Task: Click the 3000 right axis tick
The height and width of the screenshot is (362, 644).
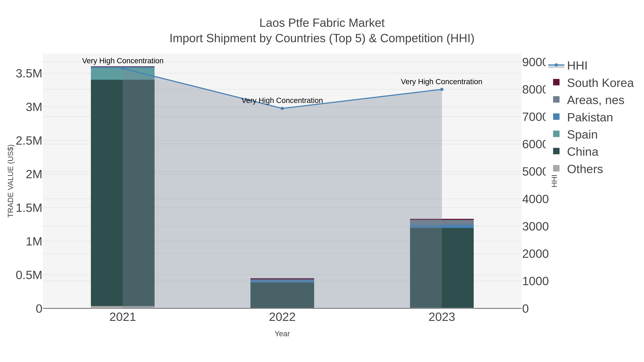Action: tap(535, 227)
